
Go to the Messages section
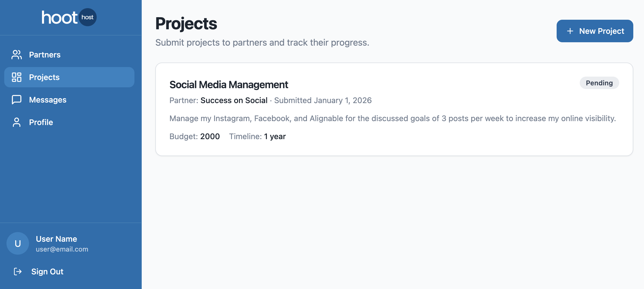coord(48,100)
